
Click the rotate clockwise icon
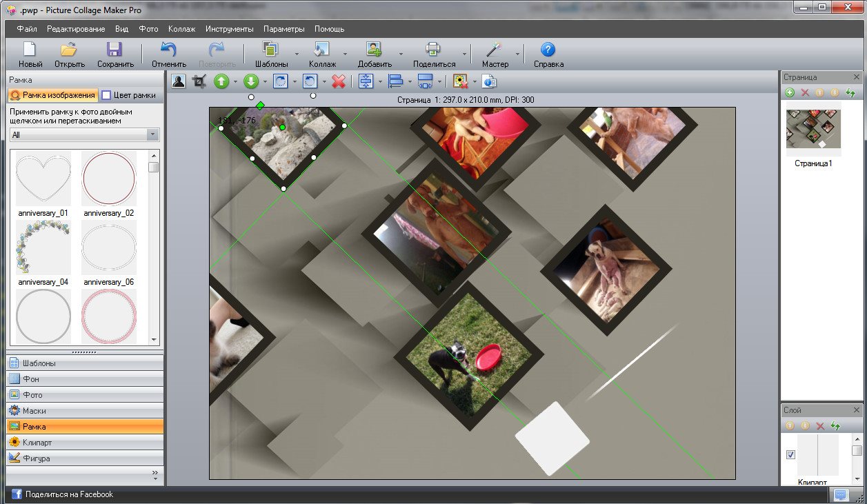pyautogui.click(x=280, y=81)
